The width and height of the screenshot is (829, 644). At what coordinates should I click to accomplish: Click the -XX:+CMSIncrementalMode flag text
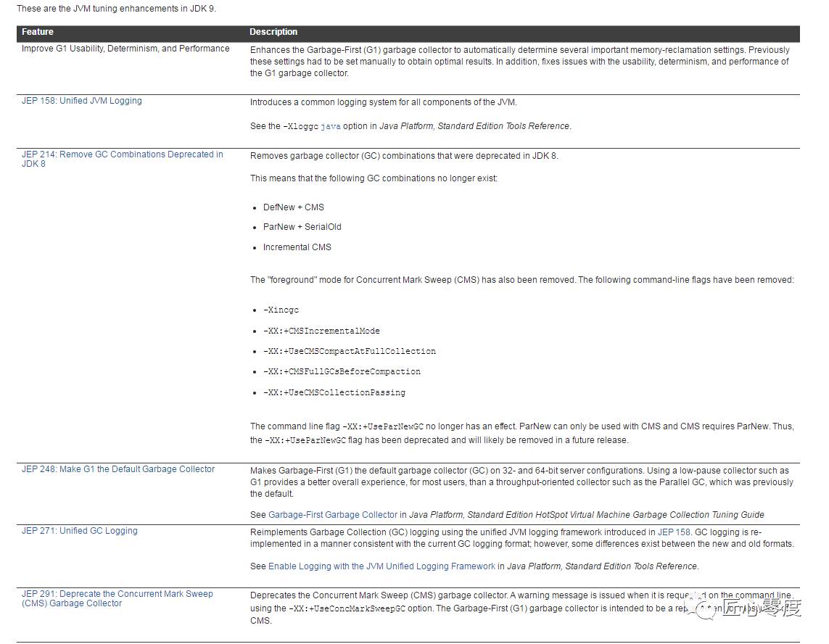321,331
